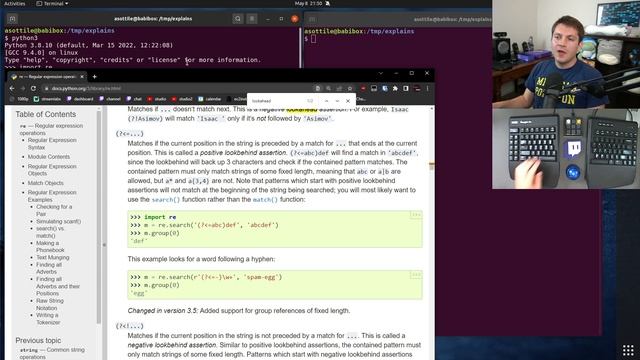Viewport: 640px width, 360px height.
Task: Open the channel bookmark
Action: point(110,99)
